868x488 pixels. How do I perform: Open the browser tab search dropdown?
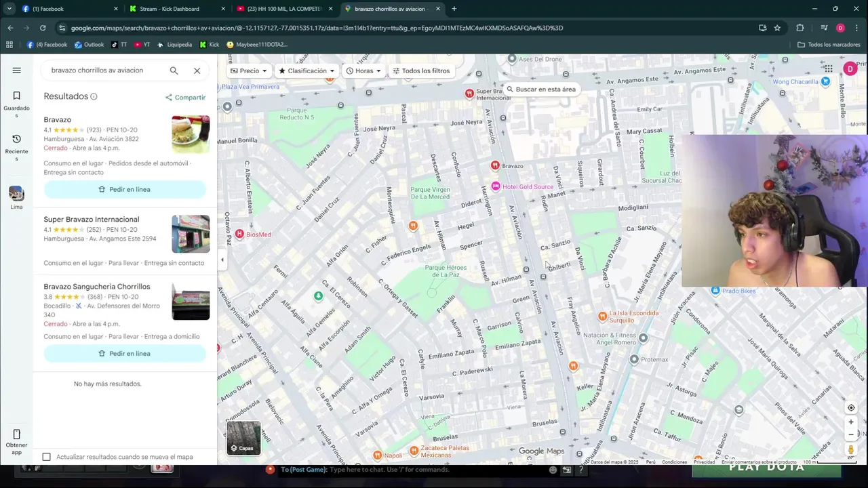point(9,9)
